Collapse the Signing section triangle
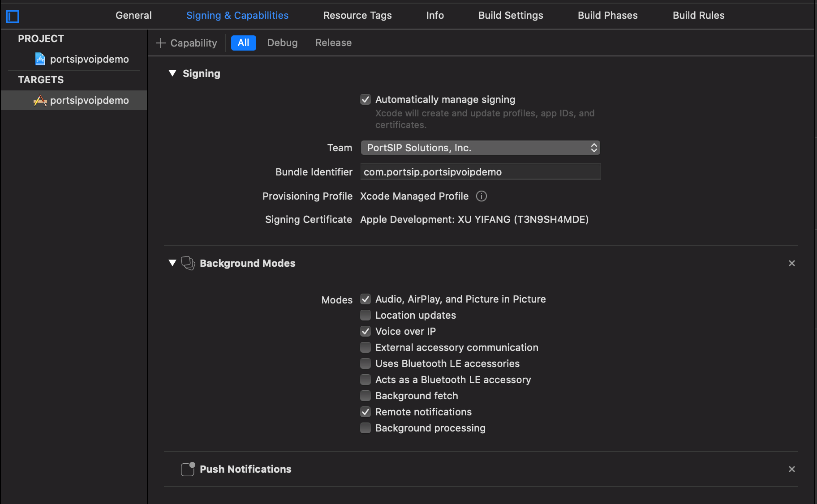The image size is (817, 504). (172, 73)
